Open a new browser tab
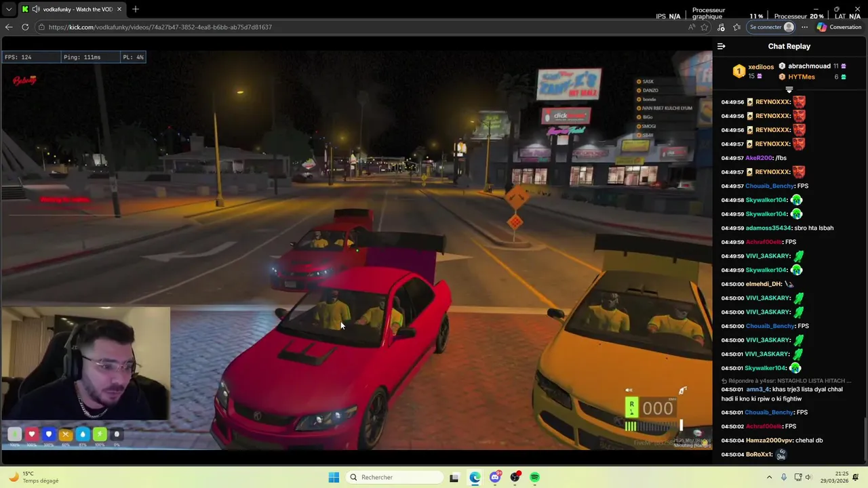This screenshot has width=868, height=488. coord(136,9)
